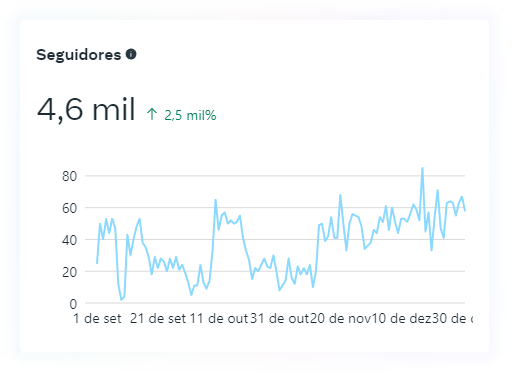This screenshot has width=529, height=392.
Task: Select the 4,6 mil follower count
Action: coord(86,109)
